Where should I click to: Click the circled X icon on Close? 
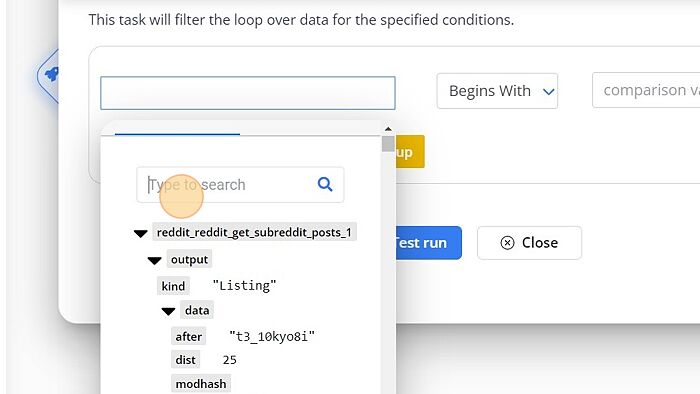[x=507, y=243]
